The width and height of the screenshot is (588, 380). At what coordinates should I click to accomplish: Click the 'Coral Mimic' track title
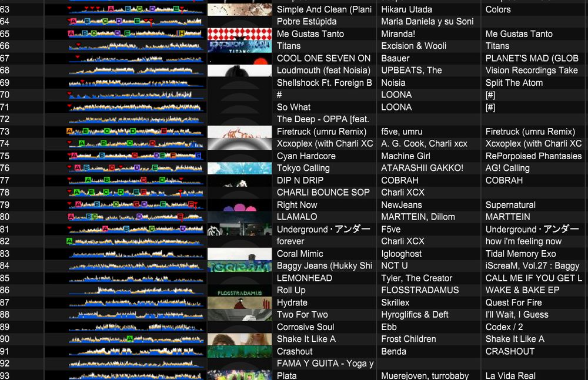[300, 254]
